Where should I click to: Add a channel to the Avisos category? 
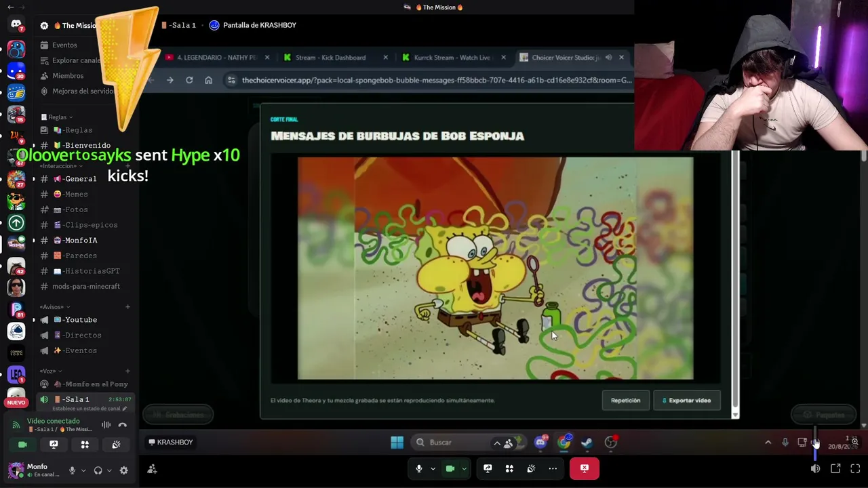127,307
